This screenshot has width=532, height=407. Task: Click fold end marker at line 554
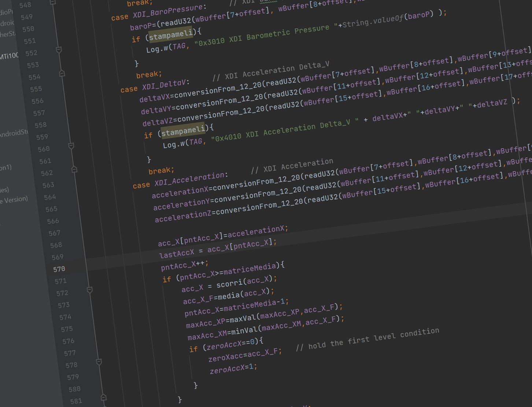(62, 73)
